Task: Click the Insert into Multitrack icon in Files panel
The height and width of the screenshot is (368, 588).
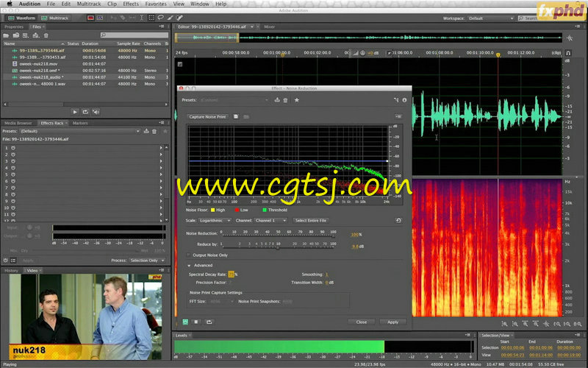Action: pos(36,35)
